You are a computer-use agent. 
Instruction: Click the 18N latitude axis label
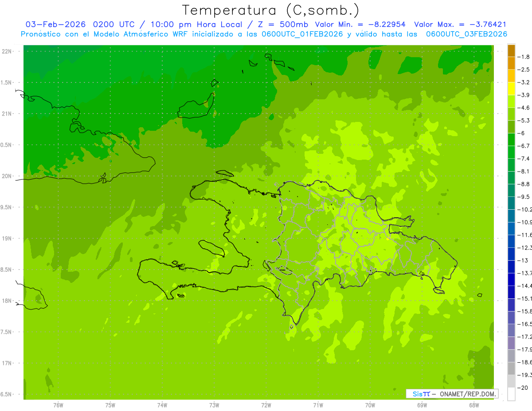(7, 301)
